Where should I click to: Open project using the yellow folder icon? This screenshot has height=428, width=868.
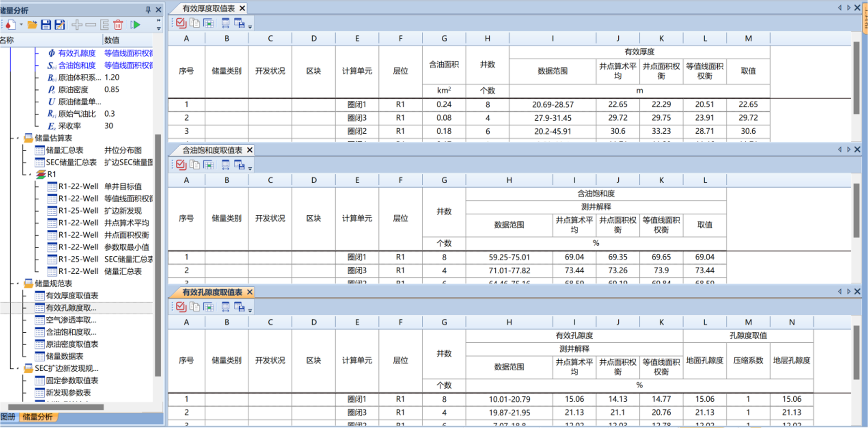pyautogui.click(x=32, y=25)
